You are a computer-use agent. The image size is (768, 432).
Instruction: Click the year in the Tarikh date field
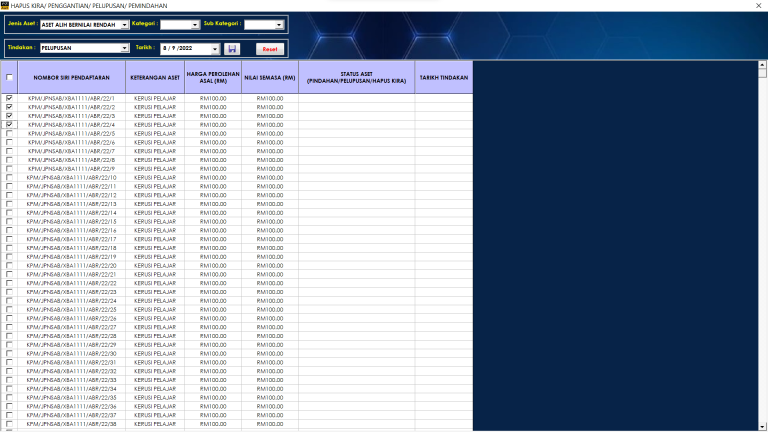pos(187,48)
